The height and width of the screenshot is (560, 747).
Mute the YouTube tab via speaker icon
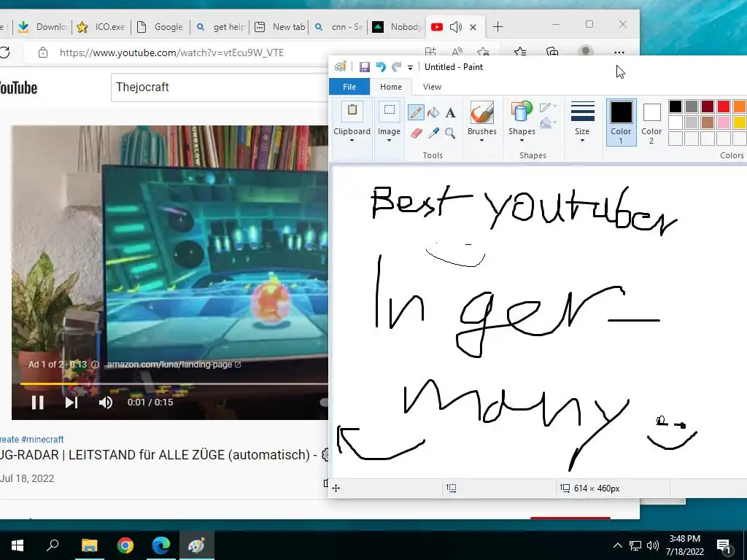coord(455,27)
